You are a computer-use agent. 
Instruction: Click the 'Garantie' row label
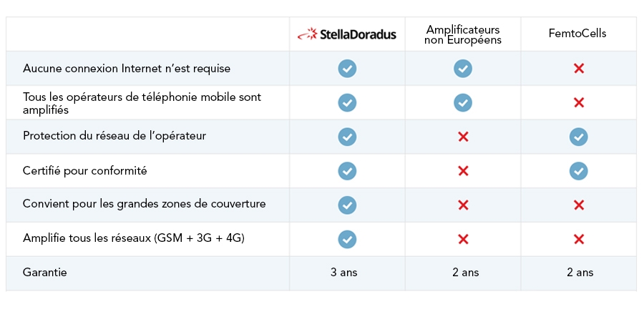click(45, 273)
